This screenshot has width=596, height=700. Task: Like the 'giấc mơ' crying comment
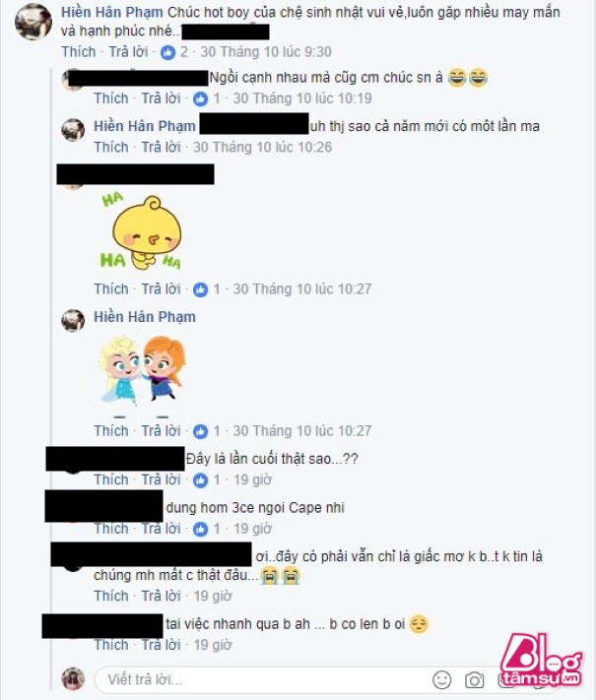pyautogui.click(x=110, y=596)
